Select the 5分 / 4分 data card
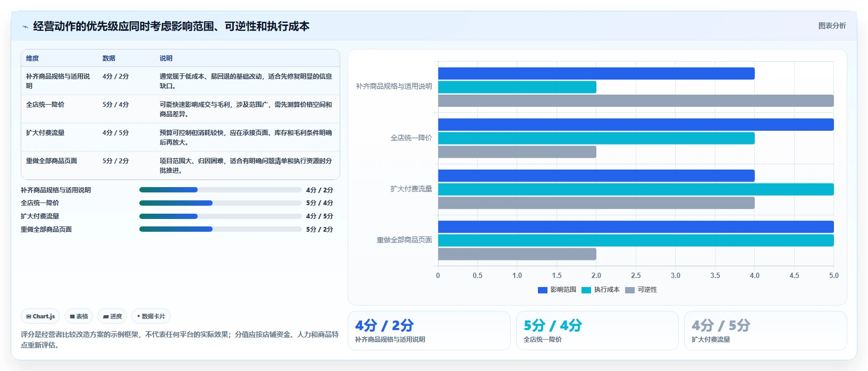The height and width of the screenshot is (371, 868). 597,331
